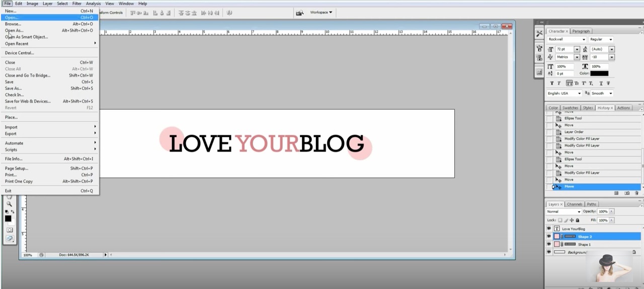
Task: Click the Screen Mode icon in toolbox
Action: (x=10, y=239)
